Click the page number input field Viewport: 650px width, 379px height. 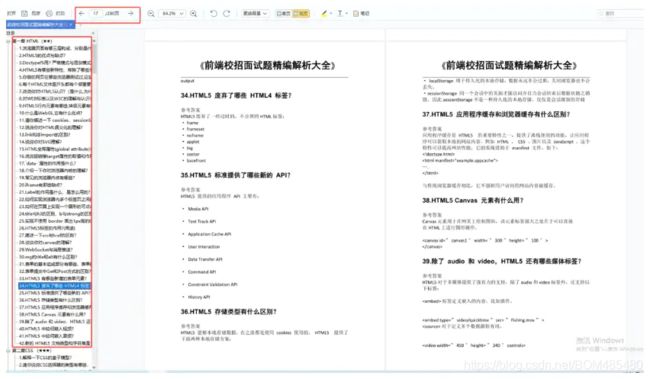[96, 13]
